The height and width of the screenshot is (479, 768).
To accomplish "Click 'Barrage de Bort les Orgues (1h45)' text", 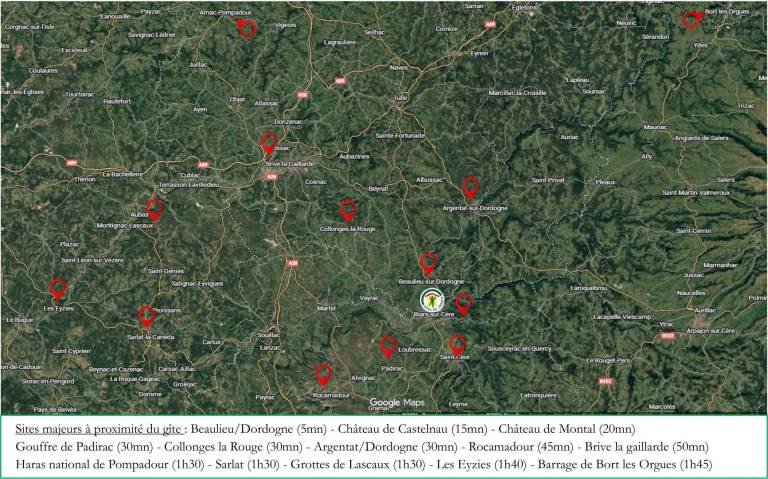I will pos(625,464).
